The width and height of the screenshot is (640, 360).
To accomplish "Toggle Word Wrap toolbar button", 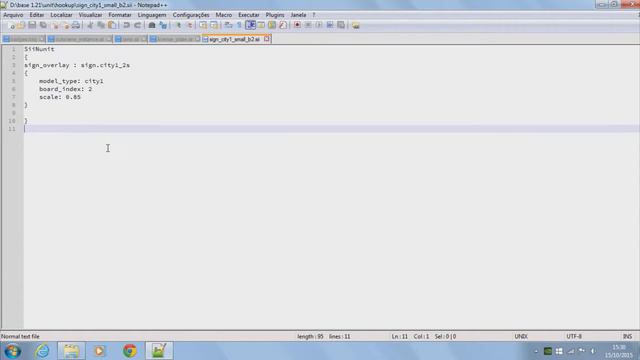I will [x=229, y=25].
